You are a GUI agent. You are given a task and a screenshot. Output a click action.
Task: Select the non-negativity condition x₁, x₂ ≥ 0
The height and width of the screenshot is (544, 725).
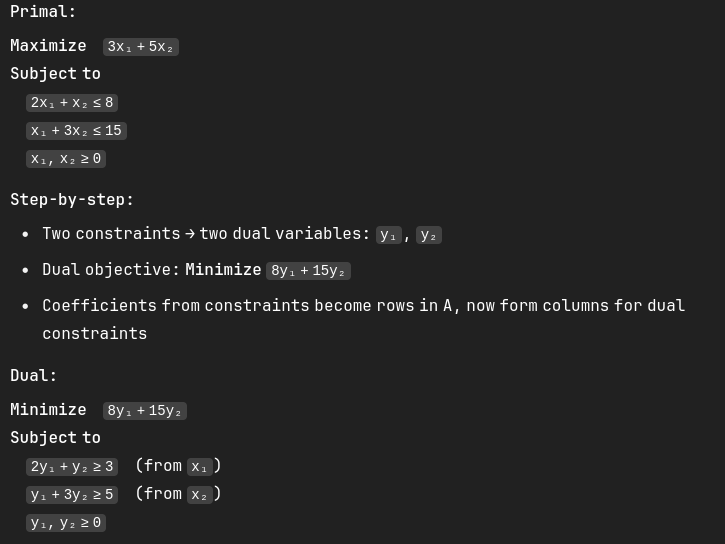pos(66,159)
